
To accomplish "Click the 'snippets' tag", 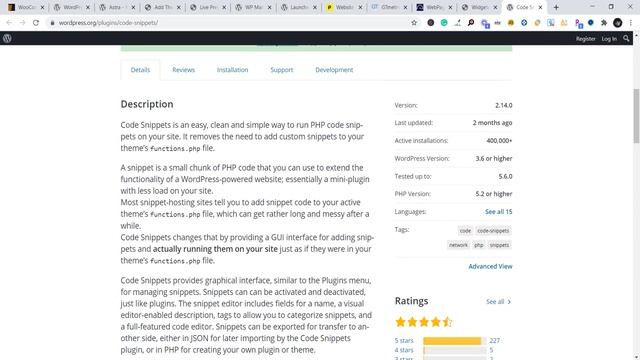I will point(499,245).
